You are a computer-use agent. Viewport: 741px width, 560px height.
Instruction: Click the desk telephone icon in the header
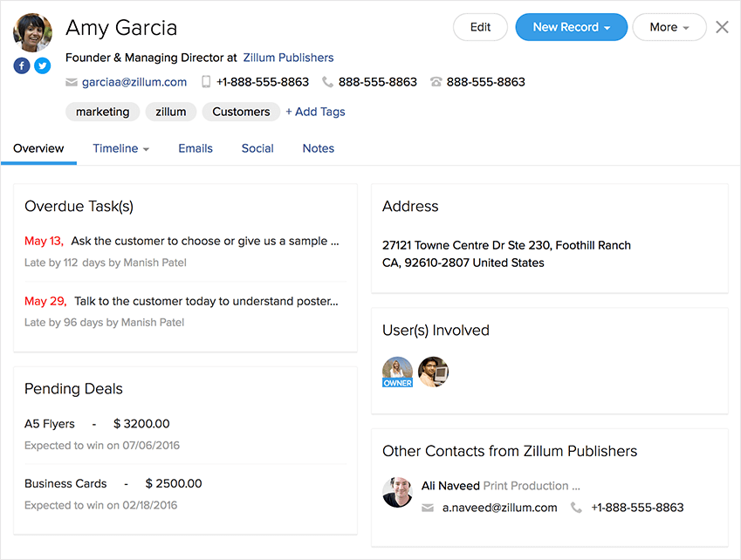436,82
